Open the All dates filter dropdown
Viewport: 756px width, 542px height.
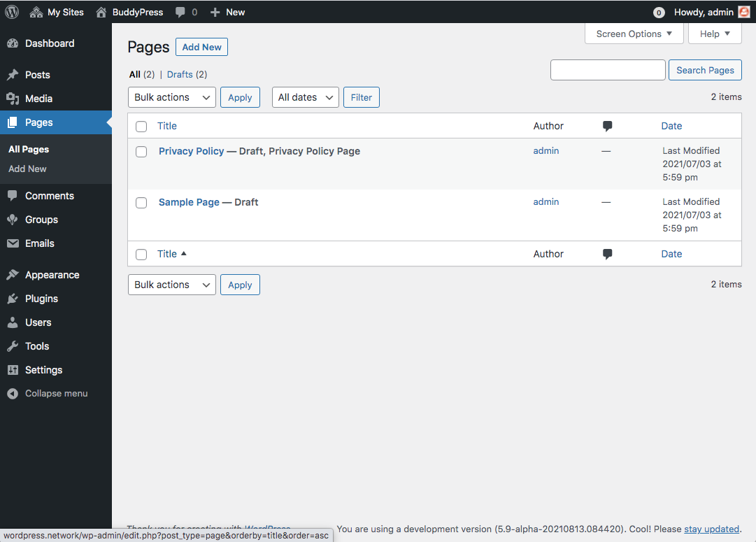(305, 97)
